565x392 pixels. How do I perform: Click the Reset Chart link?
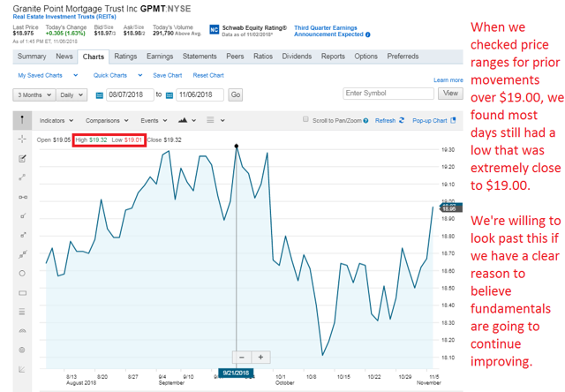[x=208, y=75]
